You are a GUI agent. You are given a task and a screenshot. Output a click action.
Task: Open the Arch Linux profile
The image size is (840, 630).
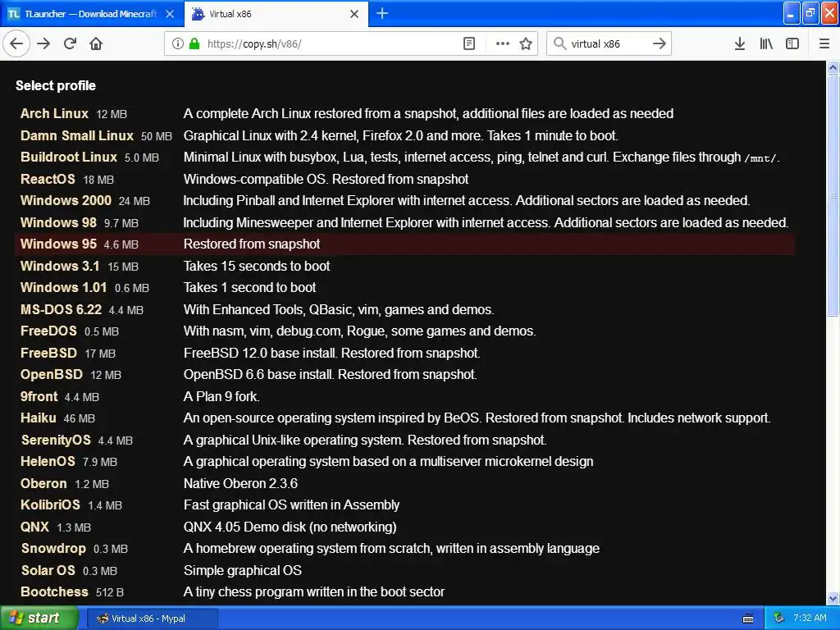tap(54, 113)
